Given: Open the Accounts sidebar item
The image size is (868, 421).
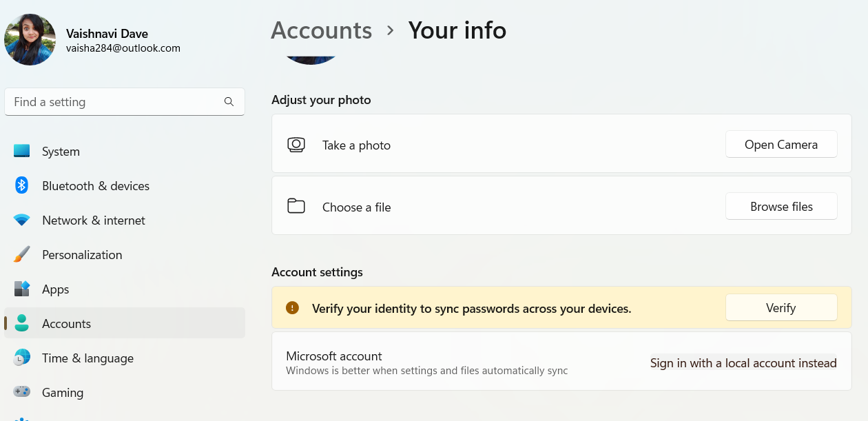Looking at the screenshot, I should (x=66, y=323).
